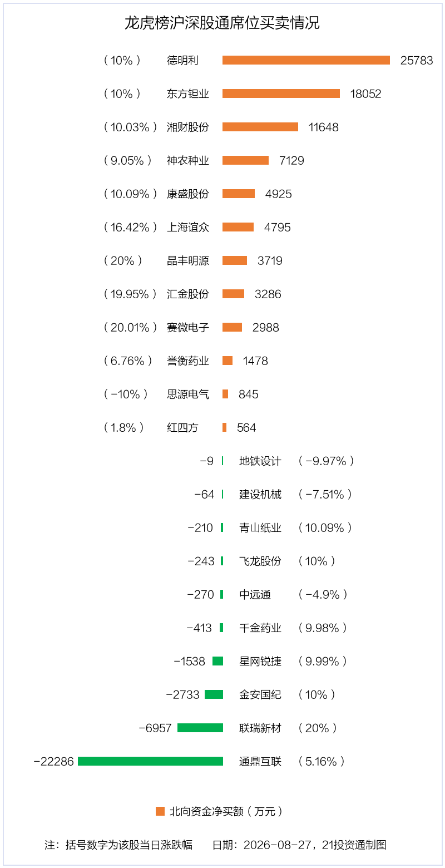Select the green 联瑞新材 bar
The image size is (445, 868).
(x=200, y=728)
